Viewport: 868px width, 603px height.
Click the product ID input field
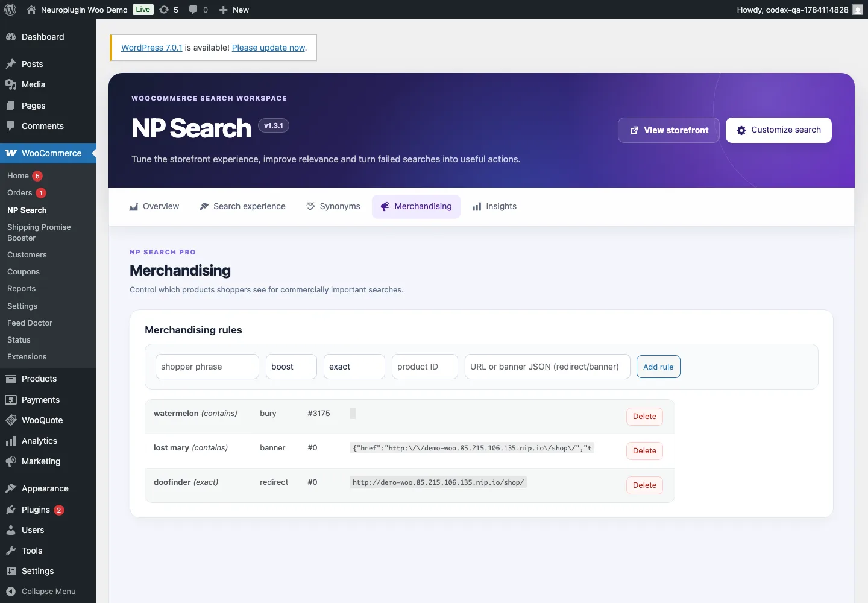[425, 367]
